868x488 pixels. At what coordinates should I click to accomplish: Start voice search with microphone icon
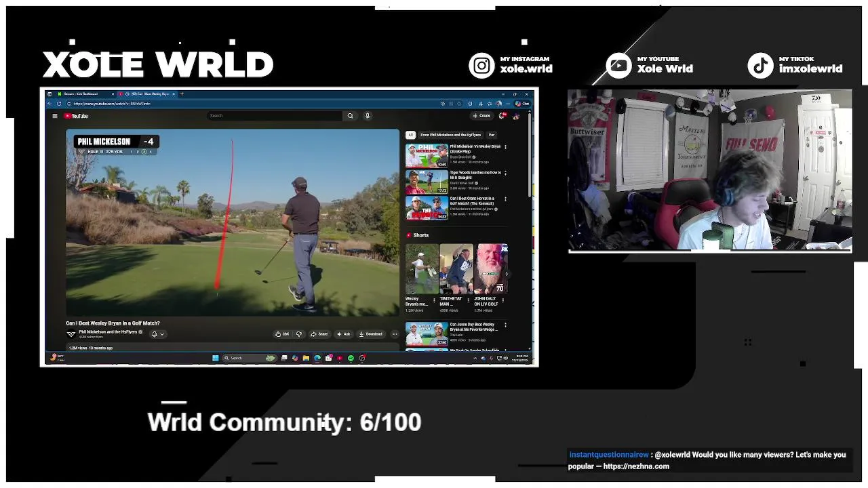(368, 116)
